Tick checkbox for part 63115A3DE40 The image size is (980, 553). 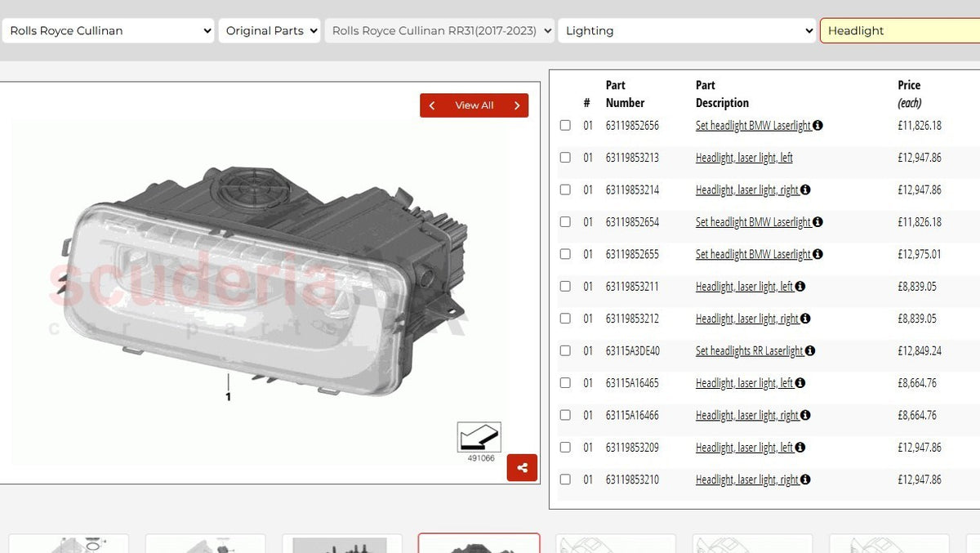coord(565,350)
